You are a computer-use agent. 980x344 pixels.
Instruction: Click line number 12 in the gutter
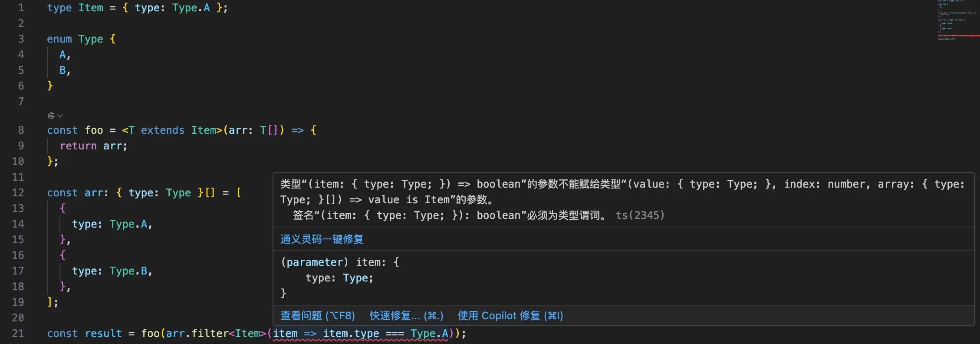pyautogui.click(x=18, y=193)
